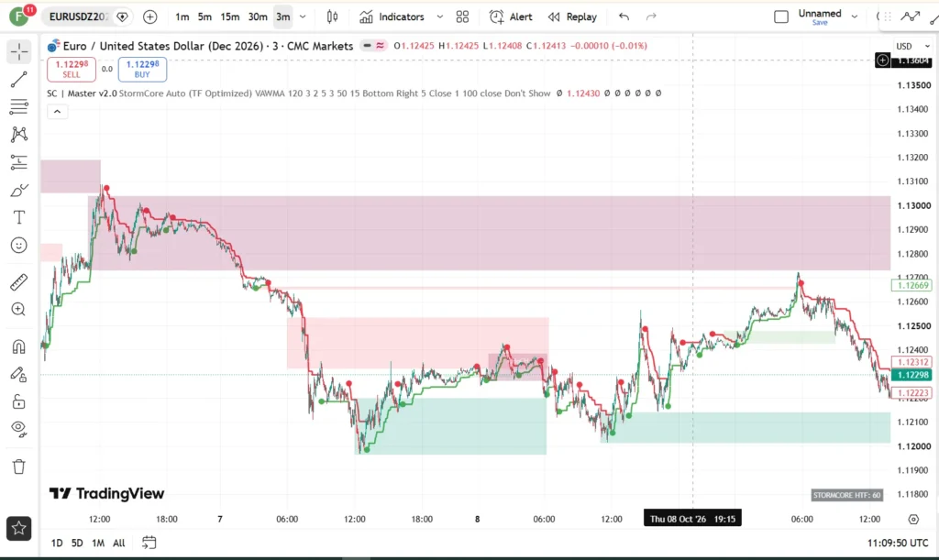Create an Alert
This screenshot has width=939, height=560.
[x=511, y=16]
